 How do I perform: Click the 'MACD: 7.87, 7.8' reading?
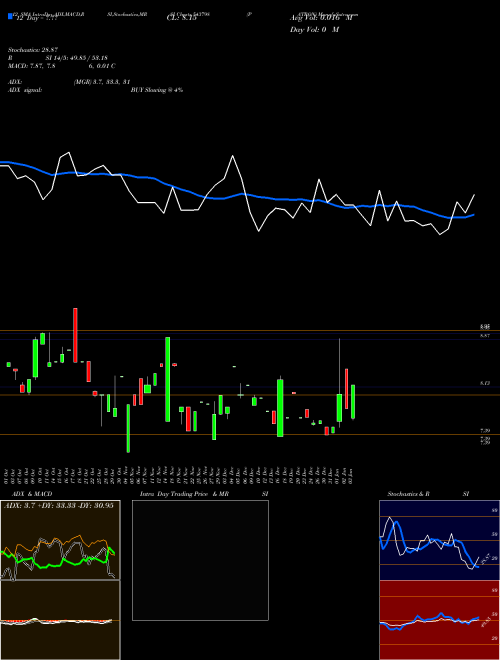tap(32, 66)
